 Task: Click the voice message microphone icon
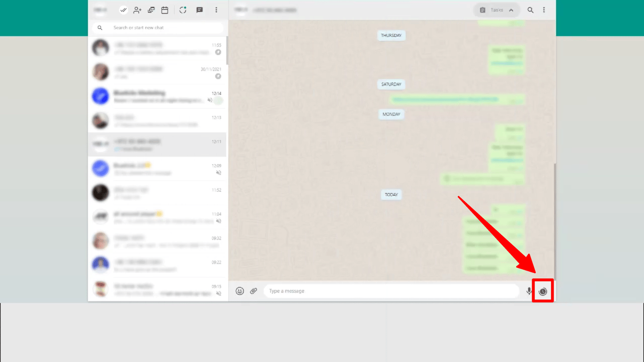tap(528, 291)
